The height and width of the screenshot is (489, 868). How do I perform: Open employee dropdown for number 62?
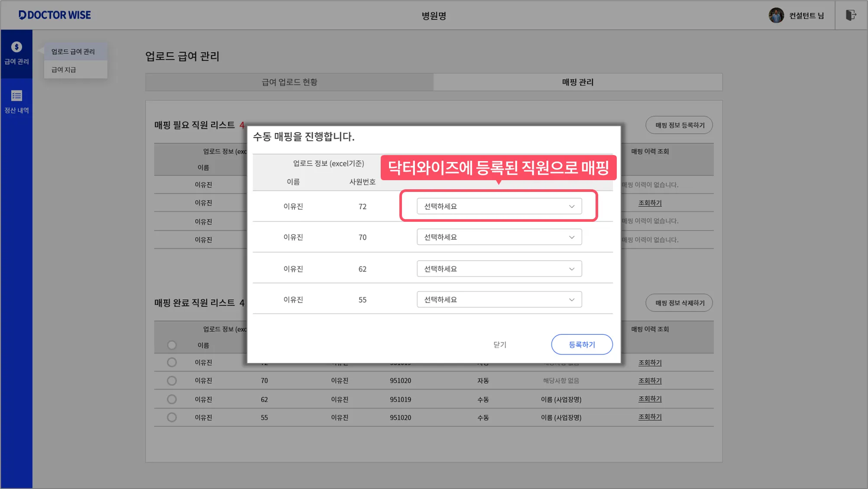click(499, 269)
